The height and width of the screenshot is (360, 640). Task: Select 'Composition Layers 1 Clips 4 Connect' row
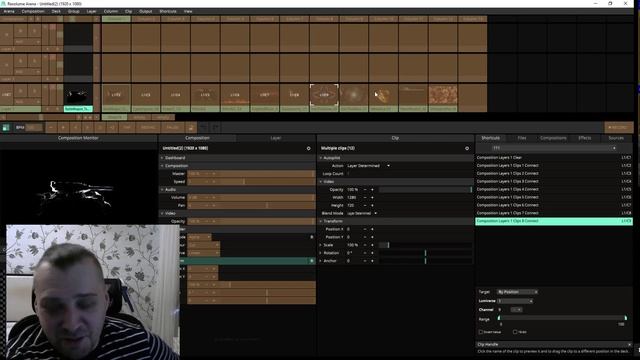click(554, 189)
